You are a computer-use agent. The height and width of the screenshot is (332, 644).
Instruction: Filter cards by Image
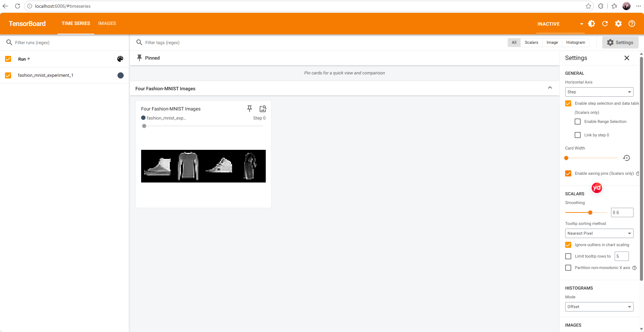tap(552, 42)
